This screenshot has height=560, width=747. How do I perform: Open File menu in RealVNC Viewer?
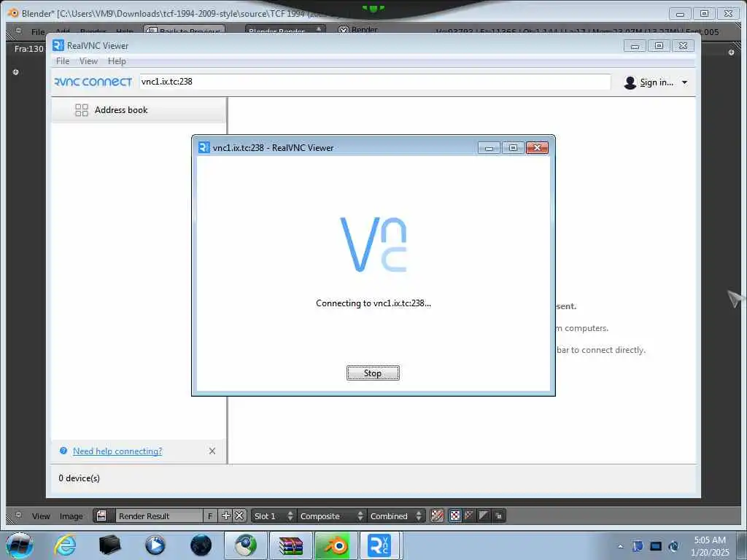point(63,61)
